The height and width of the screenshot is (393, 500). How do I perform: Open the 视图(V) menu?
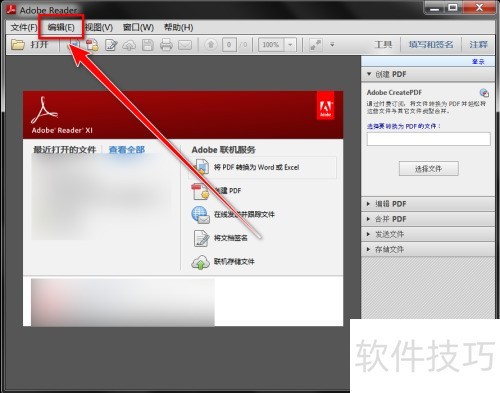99,27
